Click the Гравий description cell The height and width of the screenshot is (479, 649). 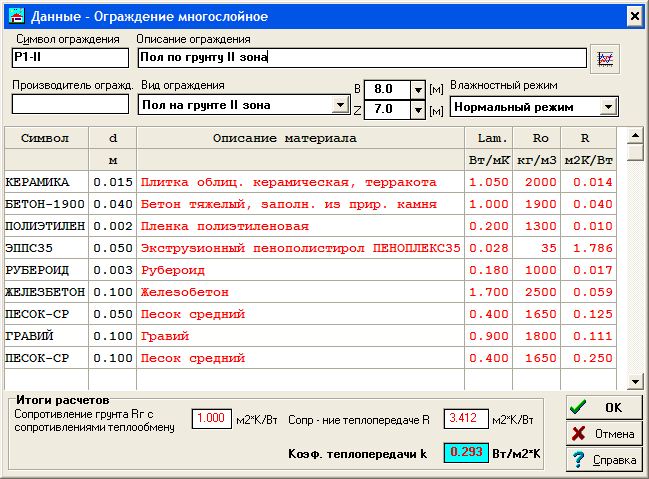point(300,336)
